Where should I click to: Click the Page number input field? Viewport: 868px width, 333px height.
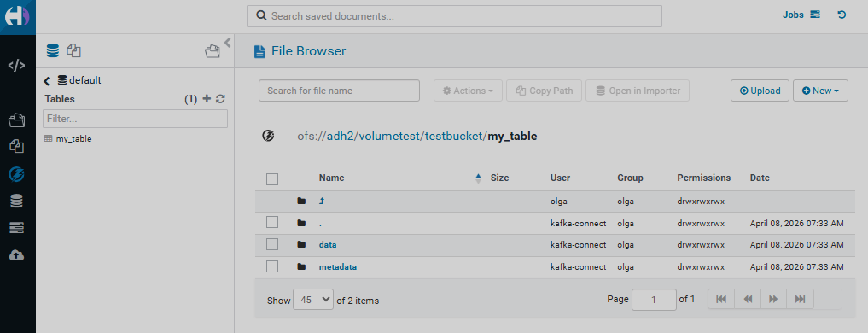click(654, 300)
